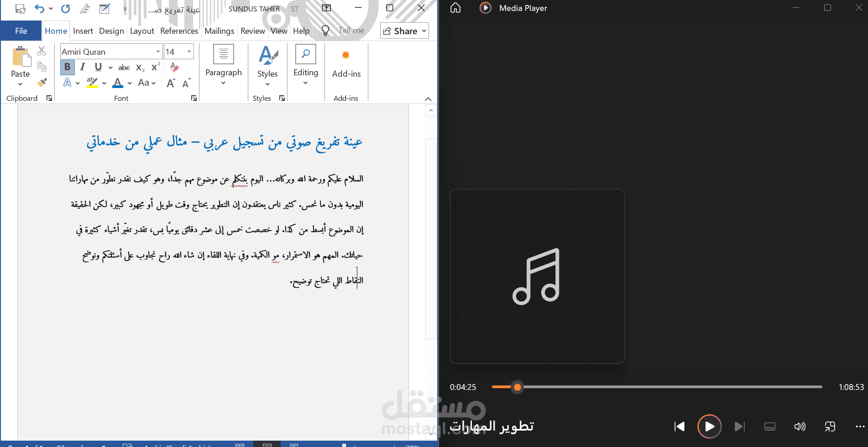Switch to the Layout tab

[142, 31]
